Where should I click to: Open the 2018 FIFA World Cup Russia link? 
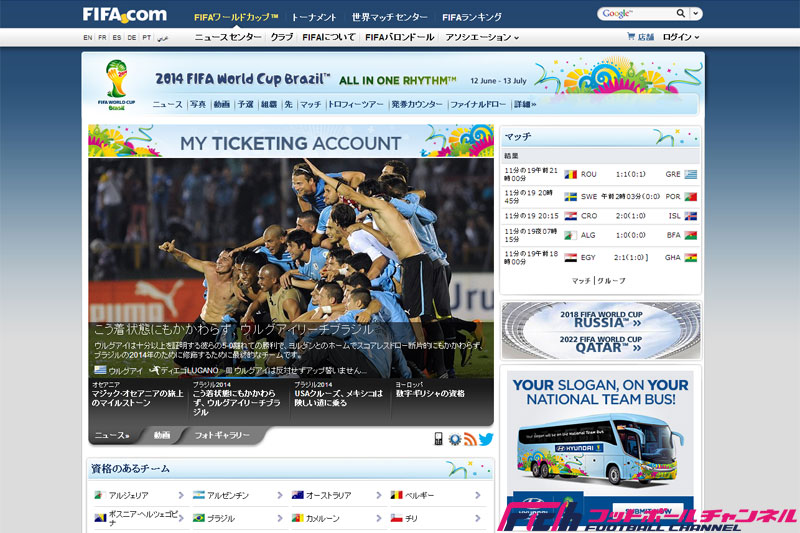(x=600, y=319)
